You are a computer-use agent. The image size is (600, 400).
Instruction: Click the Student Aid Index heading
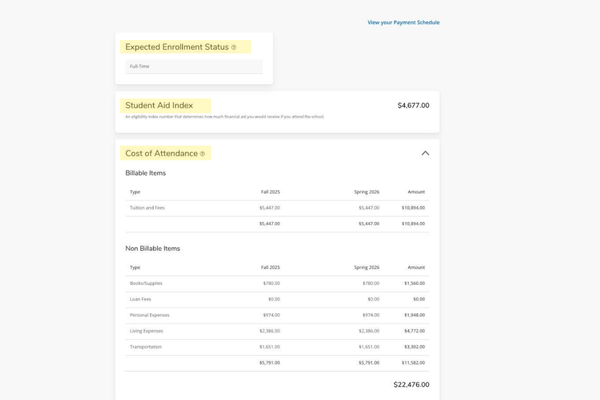coord(159,105)
